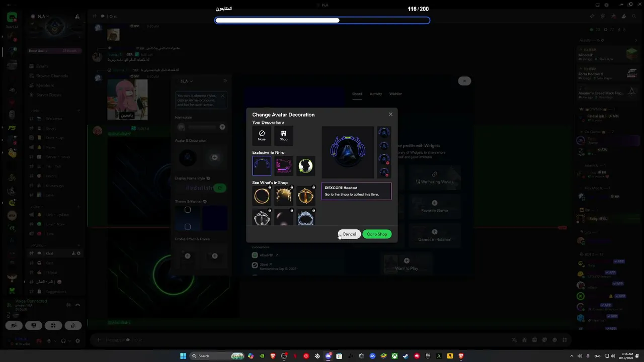Click the Go to Shop button
The height and width of the screenshot is (362, 644).
coord(377,234)
